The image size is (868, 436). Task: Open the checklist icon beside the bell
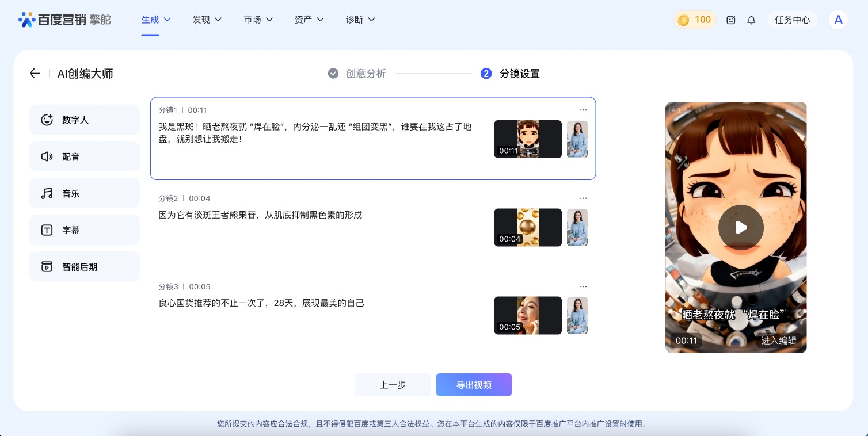730,20
